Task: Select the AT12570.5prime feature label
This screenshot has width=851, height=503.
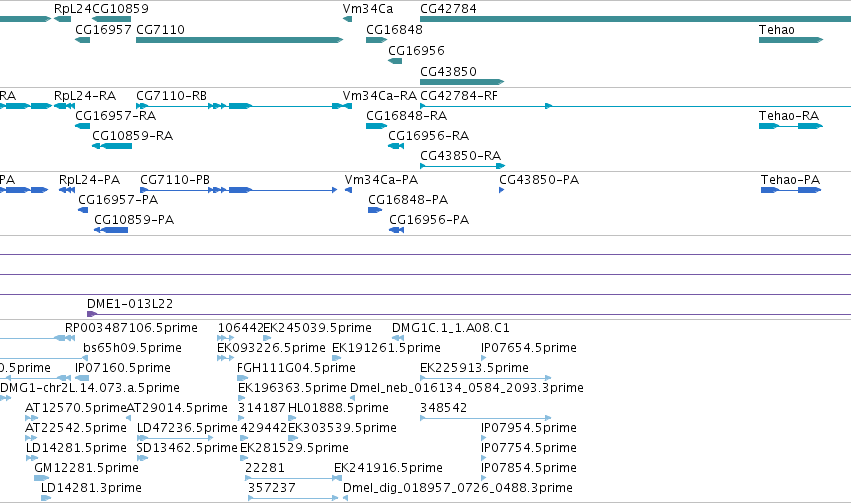Action: pyautogui.click(x=75, y=408)
